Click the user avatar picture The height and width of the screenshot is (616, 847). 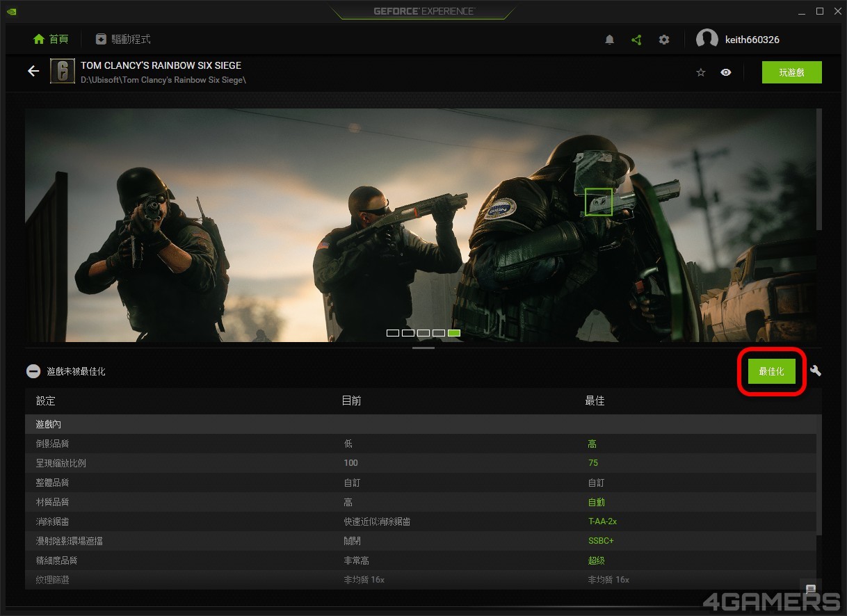click(707, 40)
